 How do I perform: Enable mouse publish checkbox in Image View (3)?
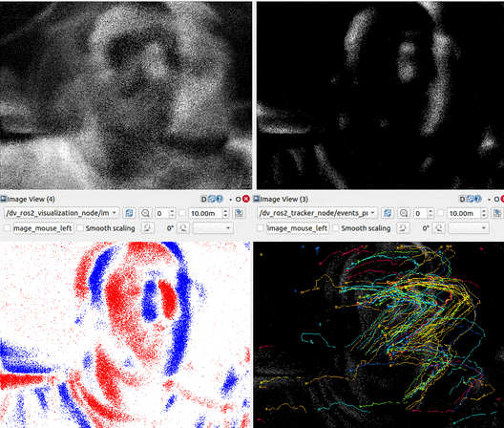coord(261,228)
